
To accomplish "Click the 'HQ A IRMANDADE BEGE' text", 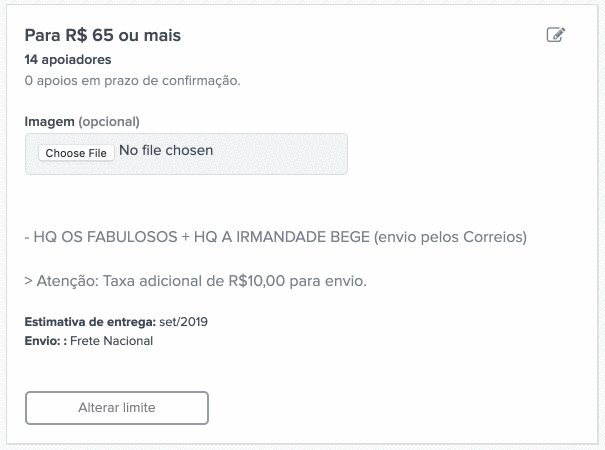I will pyautogui.click(x=282, y=237).
